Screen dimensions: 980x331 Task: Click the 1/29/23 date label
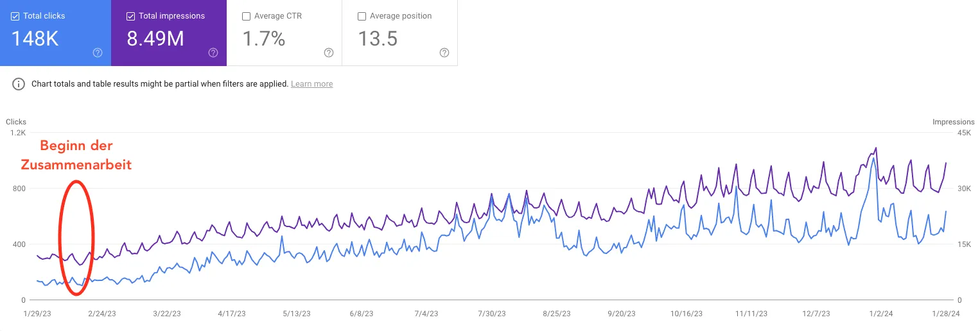tap(37, 314)
